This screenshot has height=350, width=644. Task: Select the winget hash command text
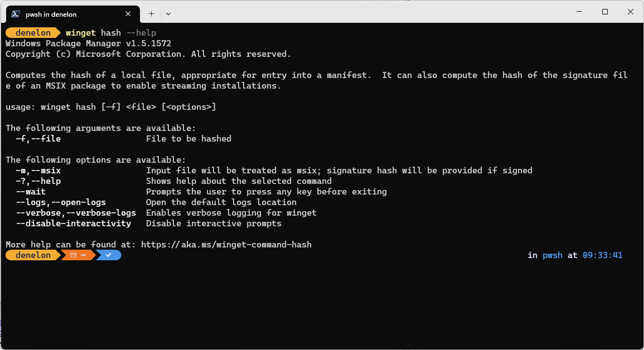click(x=93, y=32)
